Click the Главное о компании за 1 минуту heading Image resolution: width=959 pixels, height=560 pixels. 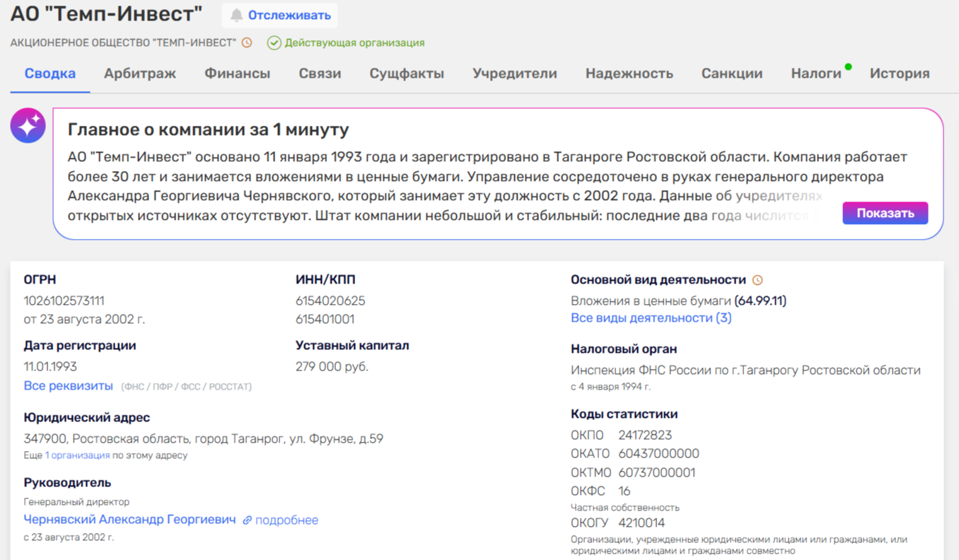point(209,130)
